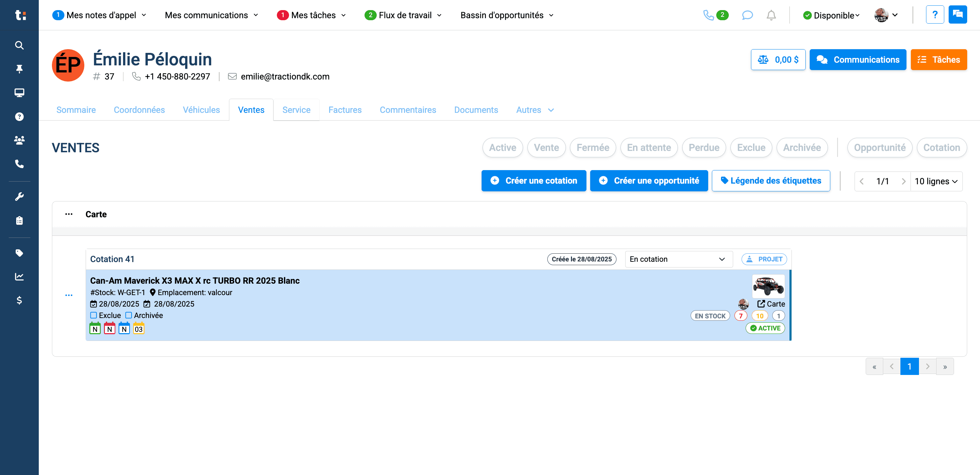Expand Mes tâches dropdown menu

point(312,15)
